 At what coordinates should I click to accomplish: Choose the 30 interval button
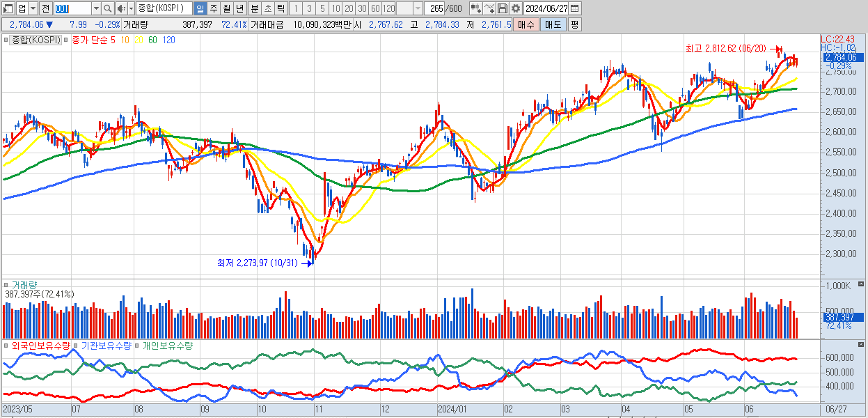pyautogui.click(x=362, y=8)
